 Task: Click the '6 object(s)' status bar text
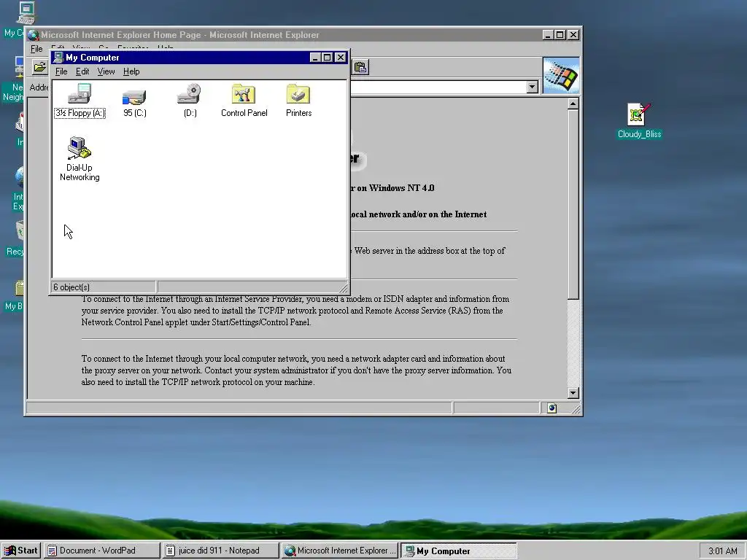pos(71,287)
